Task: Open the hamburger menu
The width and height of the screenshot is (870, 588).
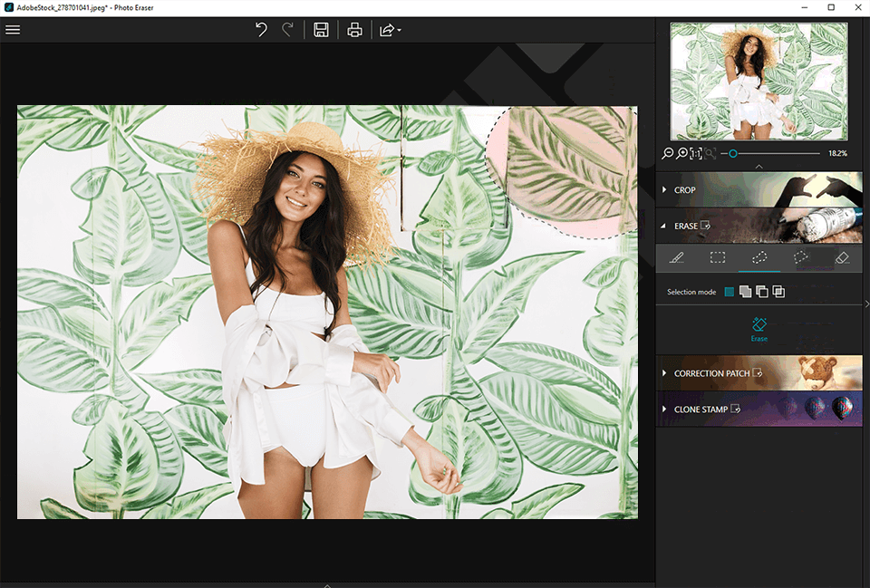Action: tap(13, 30)
